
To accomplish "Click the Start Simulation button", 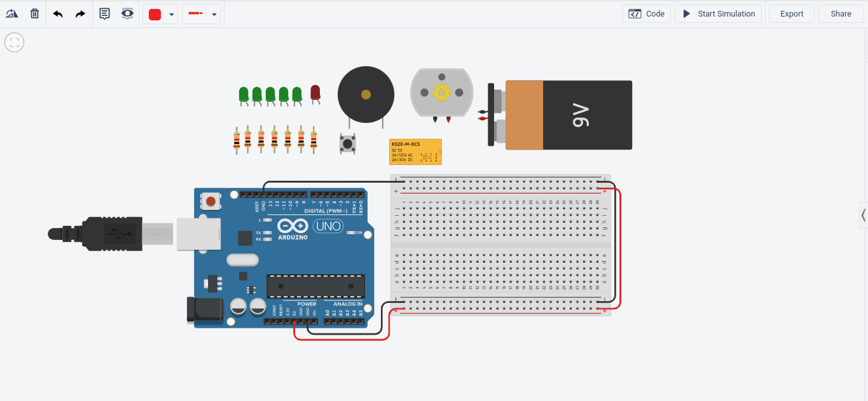I will (x=718, y=13).
